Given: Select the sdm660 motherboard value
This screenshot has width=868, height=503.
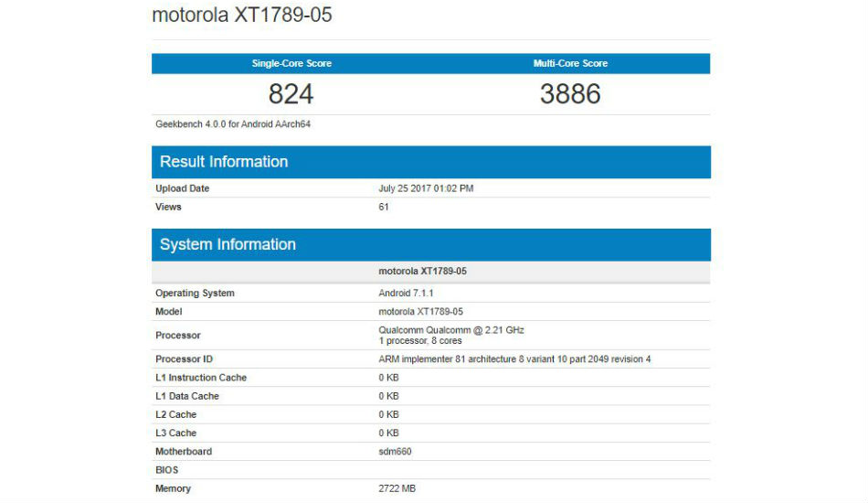Looking at the screenshot, I should click(396, 452).
